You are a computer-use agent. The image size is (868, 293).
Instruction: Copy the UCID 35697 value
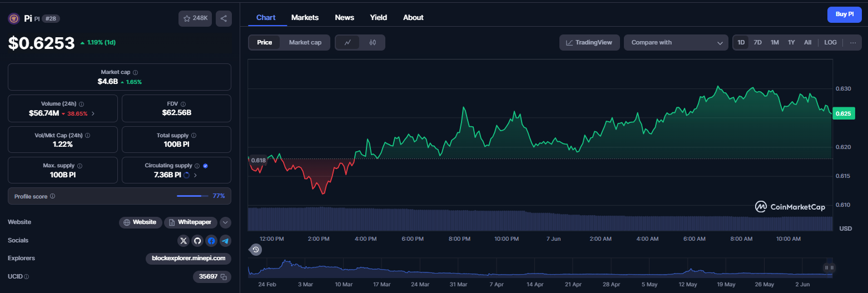click(224, 276)
